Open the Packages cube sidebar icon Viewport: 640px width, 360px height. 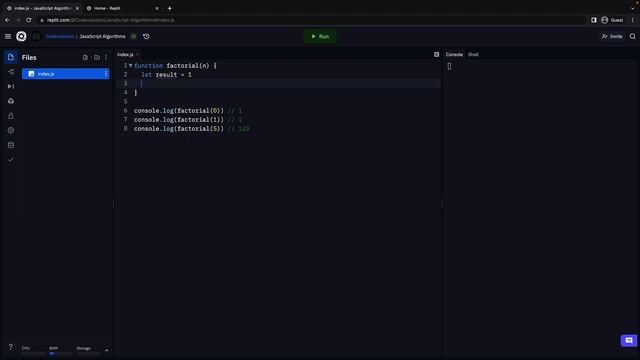click(11, 101)
